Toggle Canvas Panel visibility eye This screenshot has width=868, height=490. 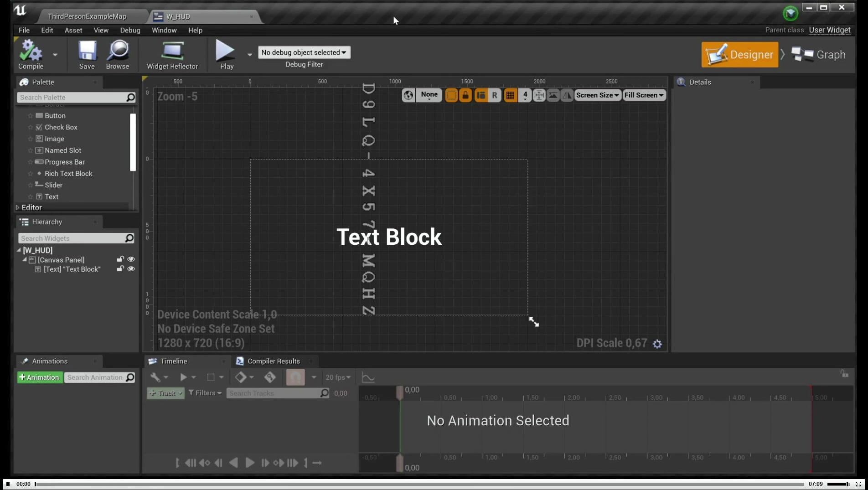pos(131,259)
